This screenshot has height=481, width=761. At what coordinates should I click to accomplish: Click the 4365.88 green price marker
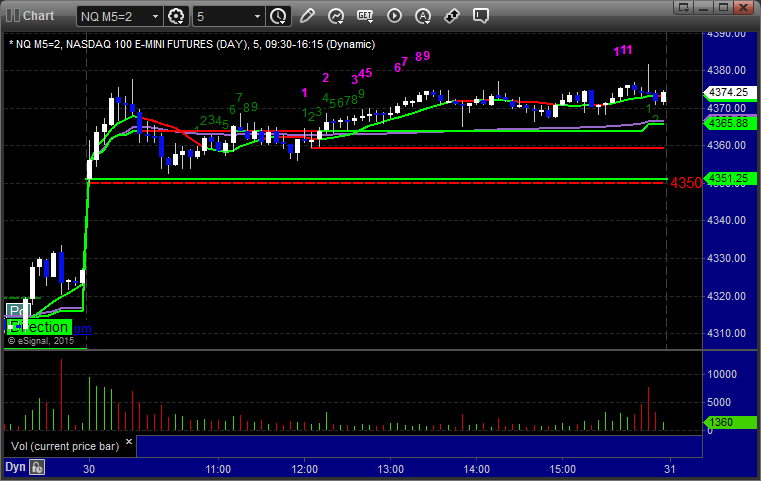click(x=729, y=123)
